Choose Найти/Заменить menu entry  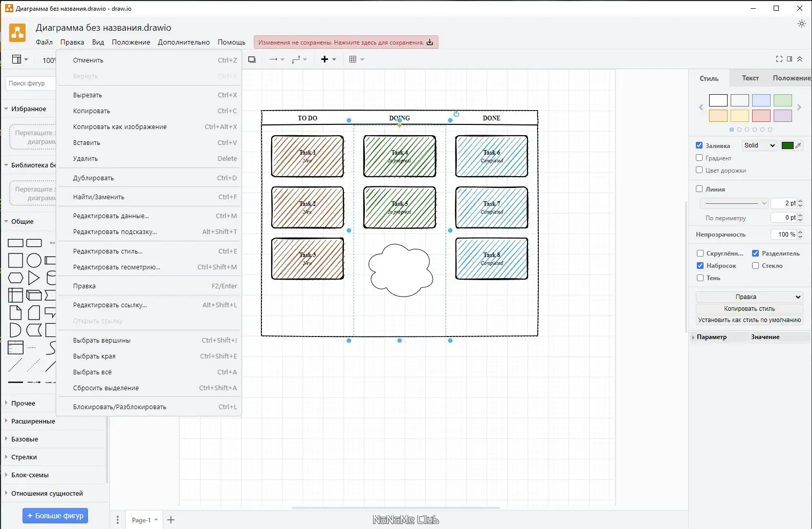point(149,197)
